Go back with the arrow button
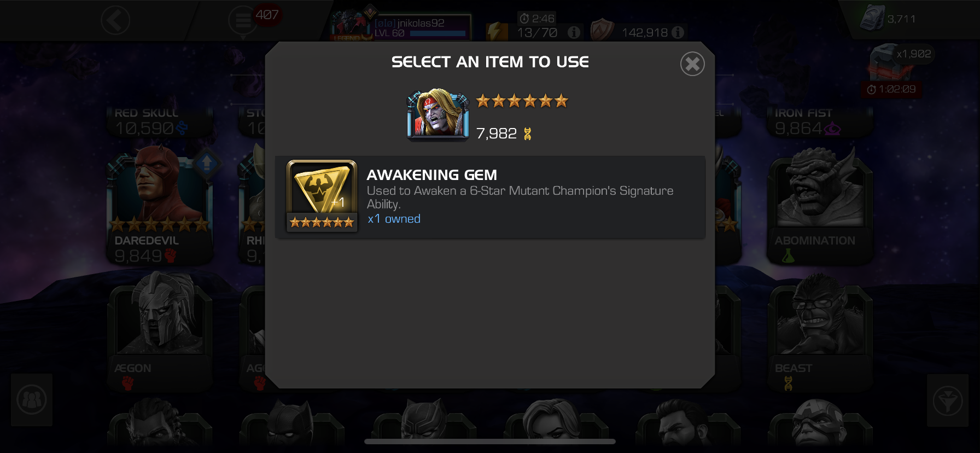 115,21
